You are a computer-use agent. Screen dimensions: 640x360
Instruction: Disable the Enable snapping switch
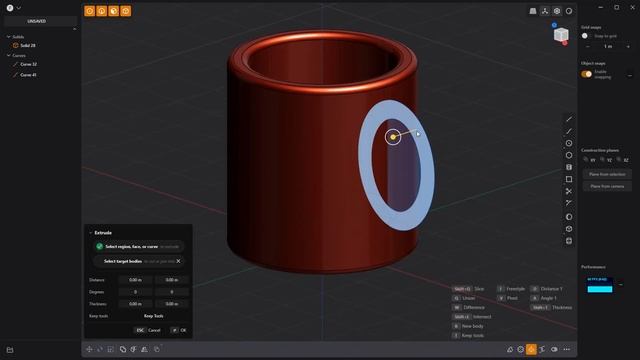pyautogui.click(x=587, y=74)
